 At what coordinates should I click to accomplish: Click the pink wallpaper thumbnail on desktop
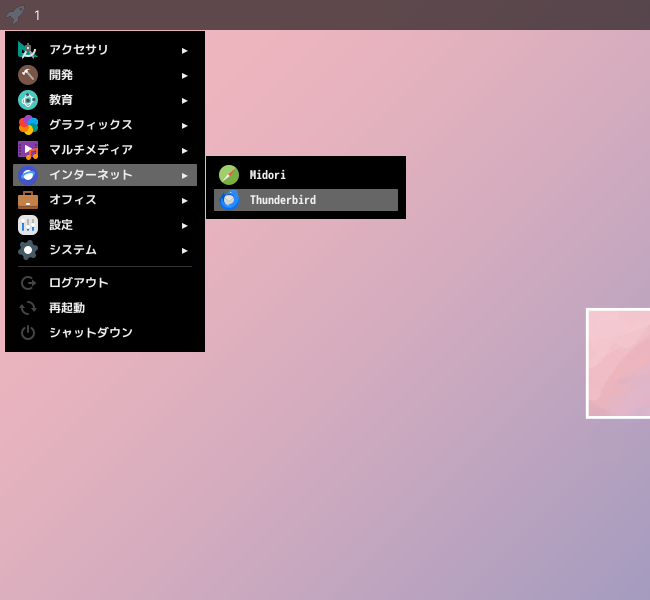tap(618, 363)
